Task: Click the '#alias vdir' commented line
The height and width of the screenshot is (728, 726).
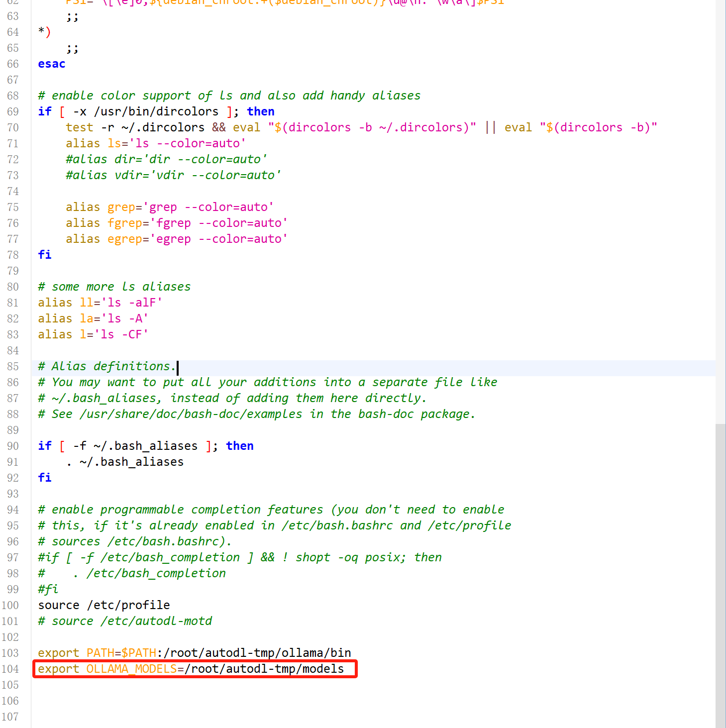Action: (173, 175)
